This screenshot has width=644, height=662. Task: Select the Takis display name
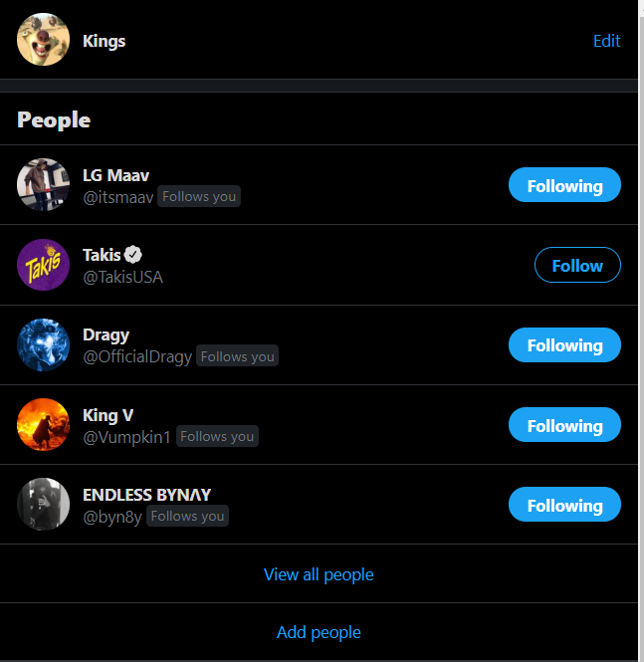[x=102, y=255]
